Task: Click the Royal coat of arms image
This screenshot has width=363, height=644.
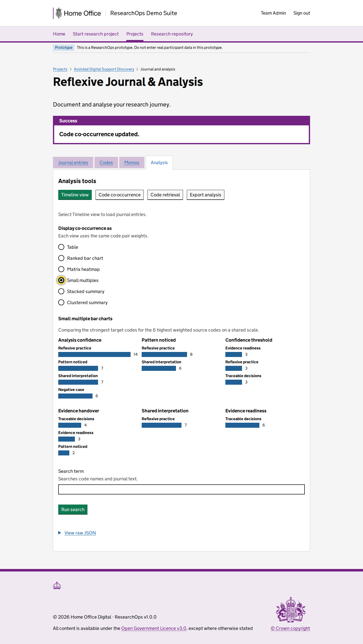Action: pyautogui.click(x=290, y=610)
